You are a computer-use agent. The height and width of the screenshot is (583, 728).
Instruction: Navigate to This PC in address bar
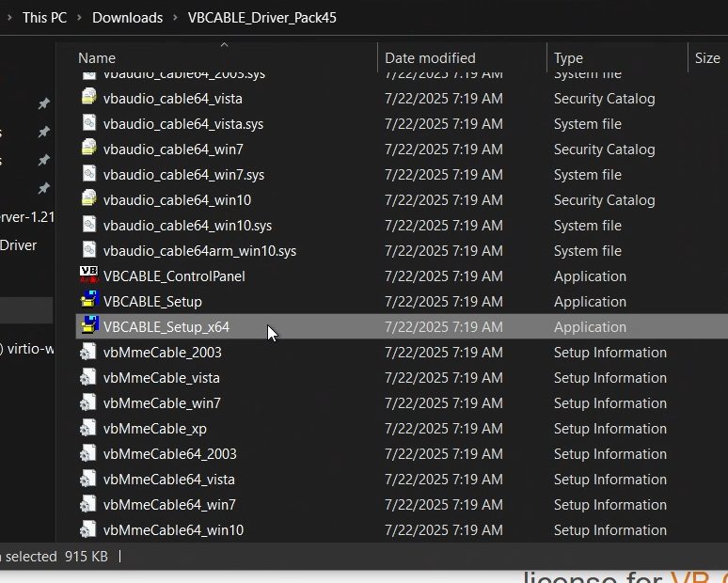click(44, 18)
